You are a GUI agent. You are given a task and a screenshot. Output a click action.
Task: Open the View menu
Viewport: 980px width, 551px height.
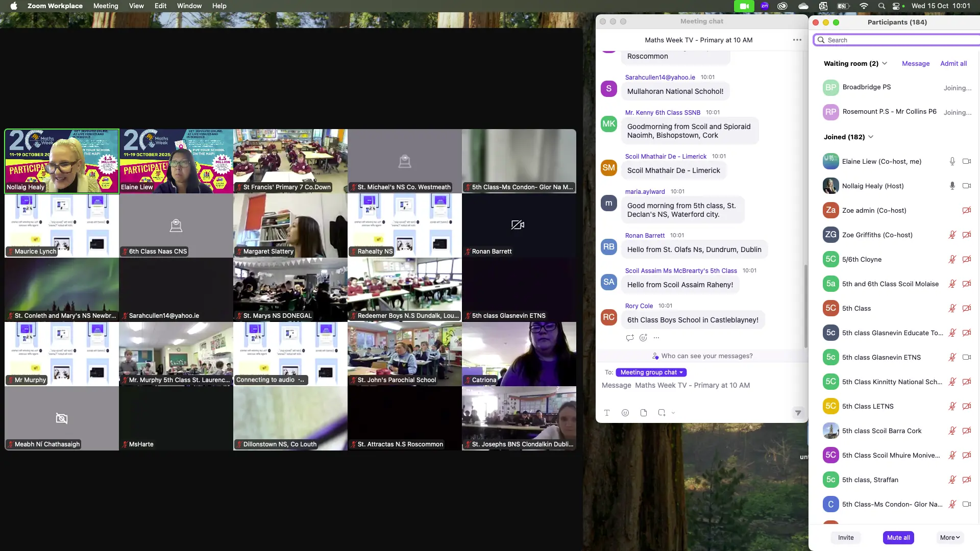136,6
